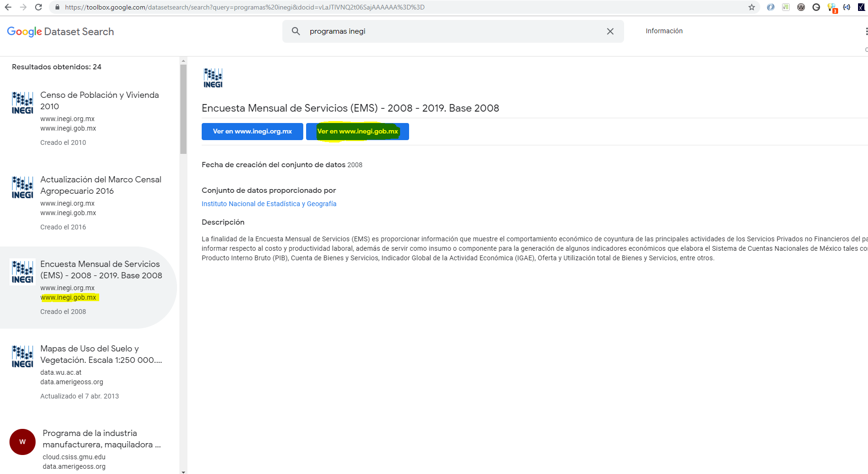The height and width of the screenshot is (474, 868).
Task: Click cloud.csiss.gmu.edu under Programa result
Action: pos(74,457)
